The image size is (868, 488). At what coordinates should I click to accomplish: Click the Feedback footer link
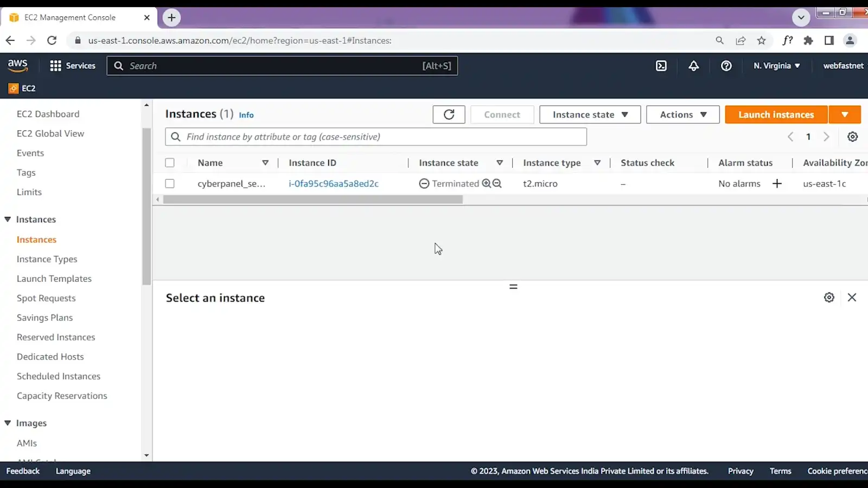click(23, 471)
